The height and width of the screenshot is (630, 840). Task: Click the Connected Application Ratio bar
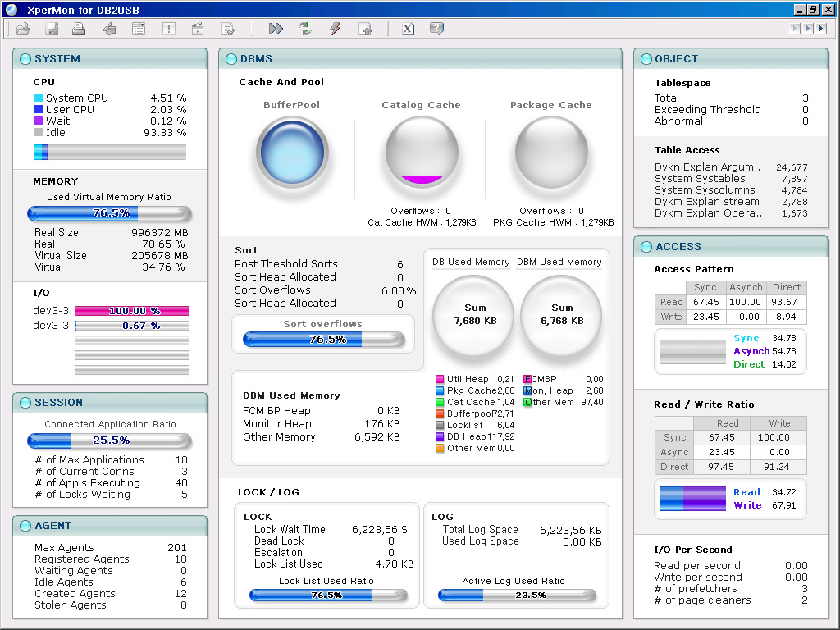pos(110,441)
